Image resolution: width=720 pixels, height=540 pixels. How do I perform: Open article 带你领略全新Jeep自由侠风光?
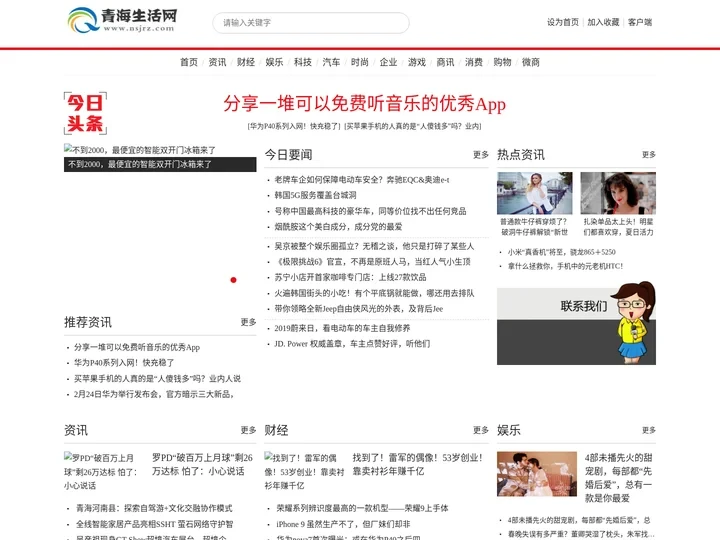point(359,309)
